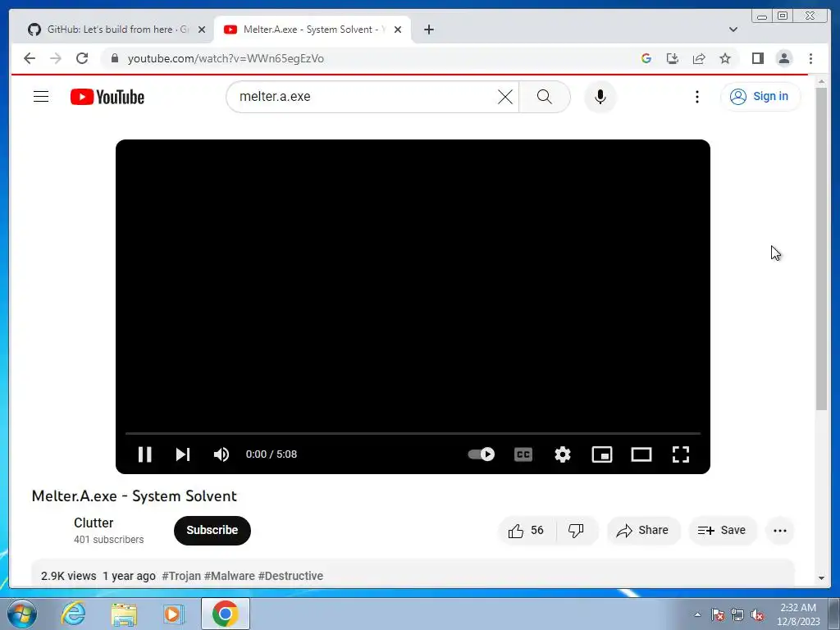
Task: Open YouTube settings three-dot menu
Action: [697, 97]
